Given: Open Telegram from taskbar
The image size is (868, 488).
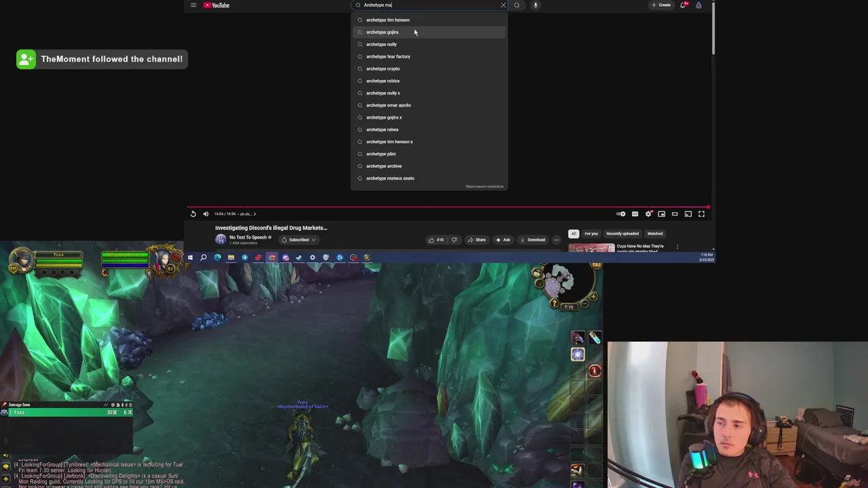Looking at the screenshot, I should [x=245, y=258].
